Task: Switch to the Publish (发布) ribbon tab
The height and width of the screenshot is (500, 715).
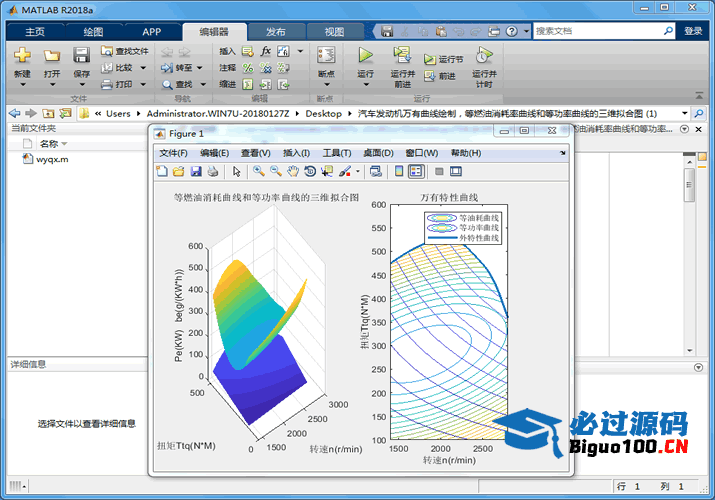Action: (276, 31)
